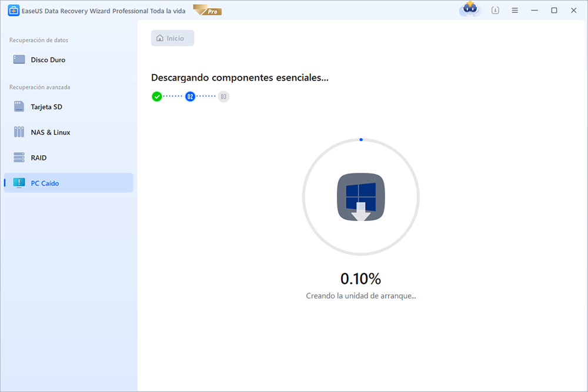Viewport: 588px width, 392px height.
Task: Select PC Caído in sidebar
Action: click(69, 183)
